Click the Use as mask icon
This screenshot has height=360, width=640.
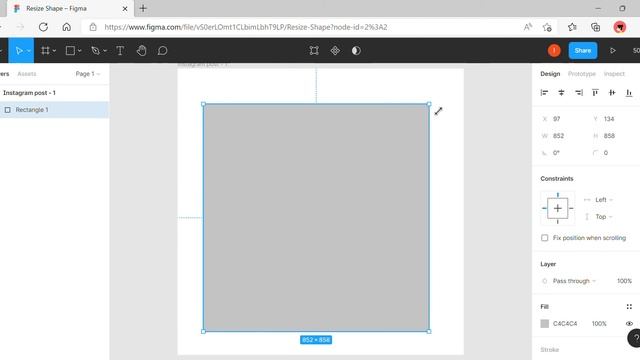coord(356,51)
